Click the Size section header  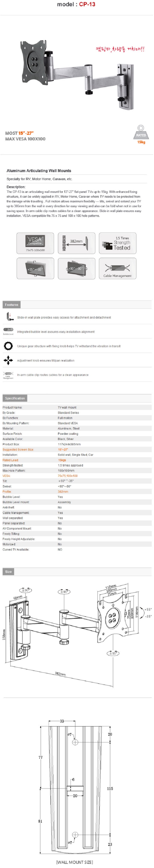click(x=8, y=571)
